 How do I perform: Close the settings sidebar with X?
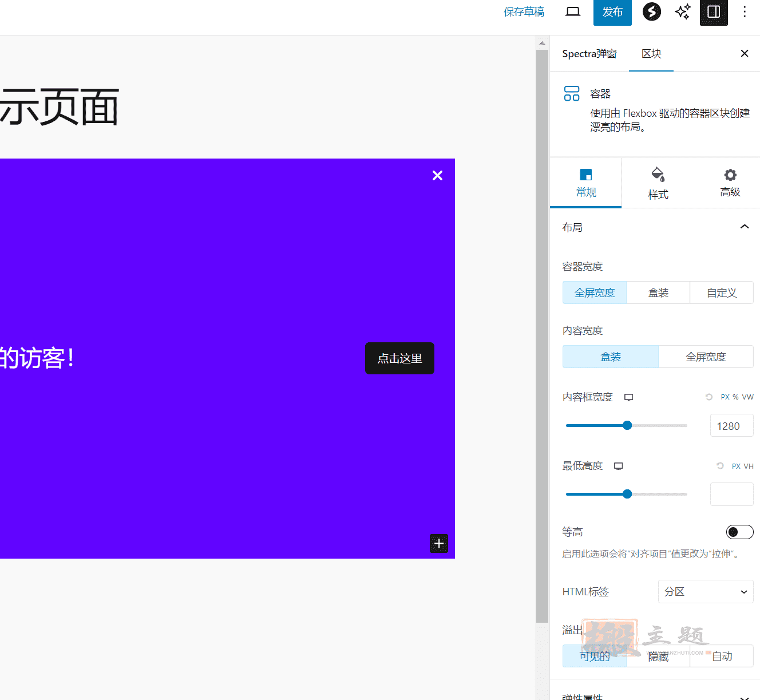[745, 53]
